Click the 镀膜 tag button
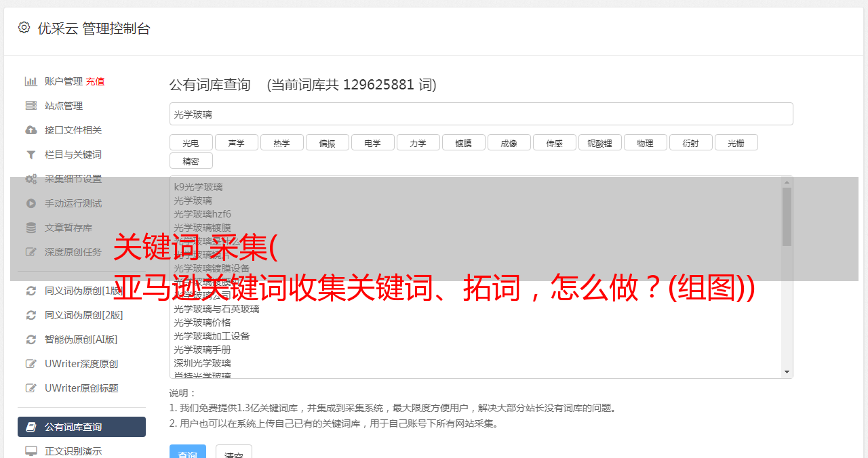The height and width of the screenshot is (458, 868). tap(463, 142)
